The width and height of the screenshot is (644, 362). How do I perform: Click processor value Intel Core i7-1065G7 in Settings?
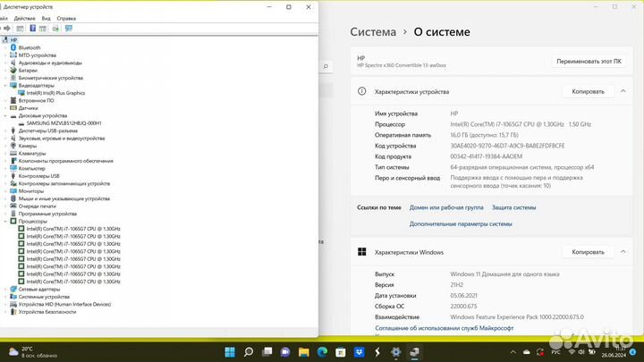tap(521, 124)
